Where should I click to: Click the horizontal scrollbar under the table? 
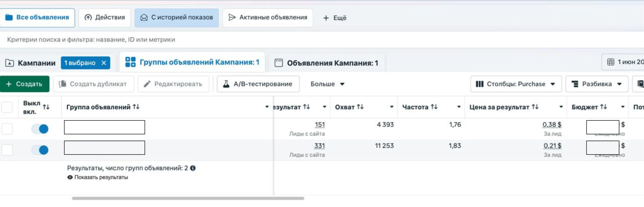[x=188, y=198]
